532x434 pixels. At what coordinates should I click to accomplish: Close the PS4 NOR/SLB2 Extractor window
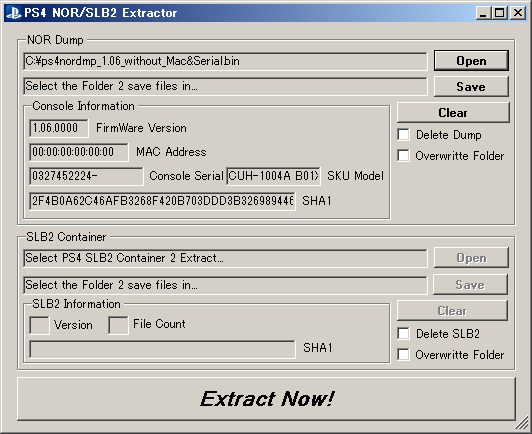tap(518, 13)
